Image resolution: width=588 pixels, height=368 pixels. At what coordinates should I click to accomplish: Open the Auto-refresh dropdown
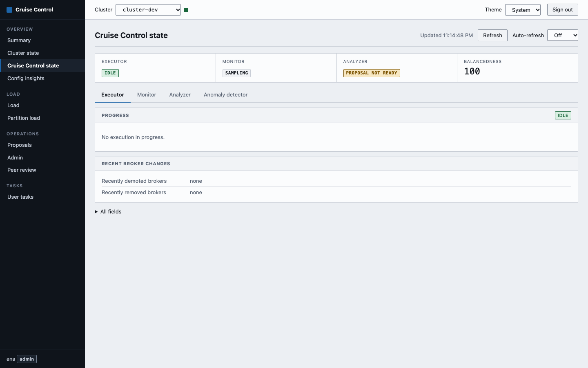coord(563,35)
